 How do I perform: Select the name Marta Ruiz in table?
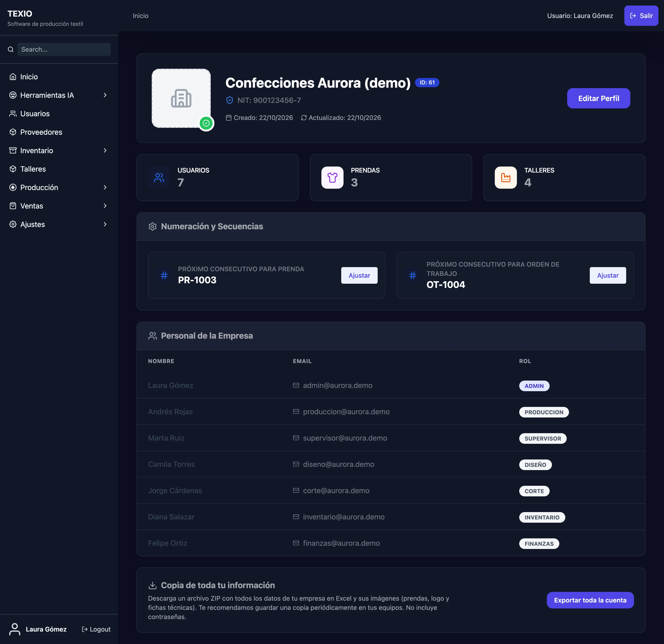[166, 438]
